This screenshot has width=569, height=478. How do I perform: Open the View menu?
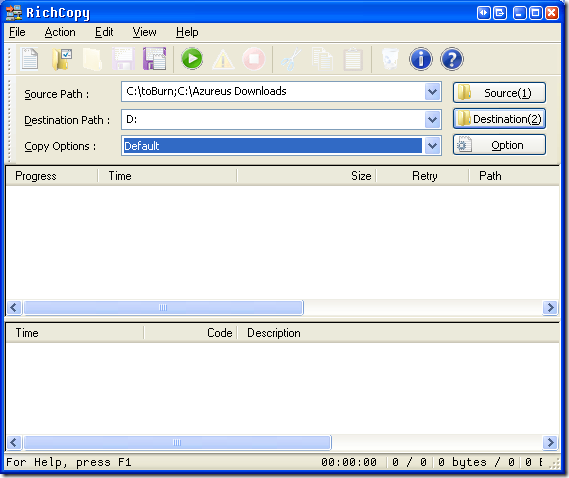click(x=144, y=32)
